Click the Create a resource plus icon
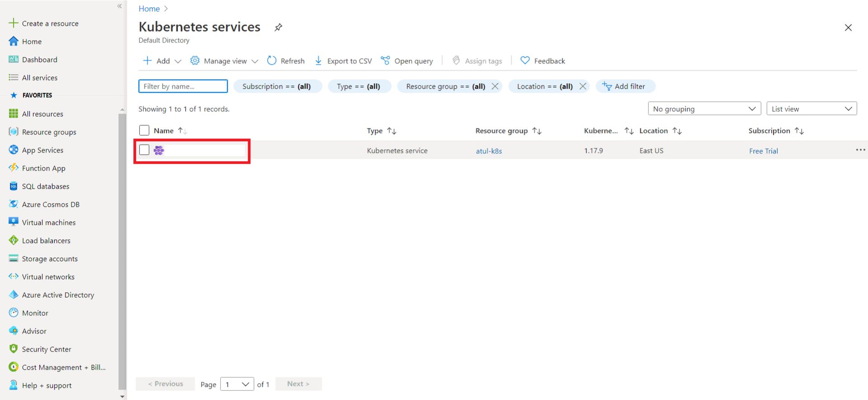Image resolution: width=868 pixels, height=400 pixels. [14, 23]
